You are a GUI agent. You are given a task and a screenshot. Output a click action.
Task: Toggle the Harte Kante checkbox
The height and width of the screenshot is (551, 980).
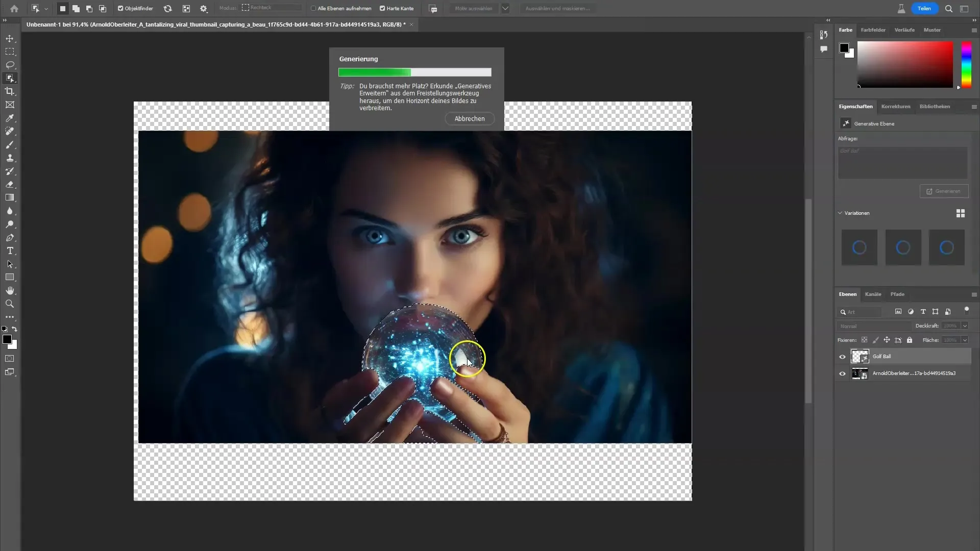(382, 9)
